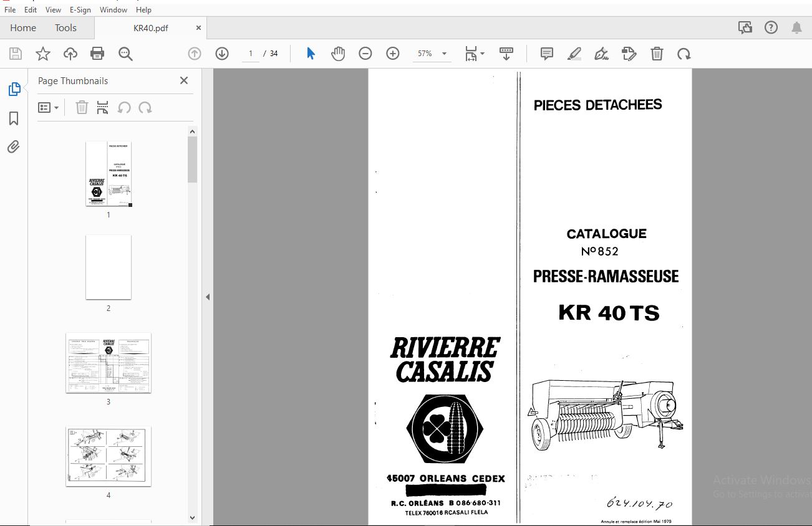Open the Help question mark icon

pyautogui.click(x=771, y=27)
